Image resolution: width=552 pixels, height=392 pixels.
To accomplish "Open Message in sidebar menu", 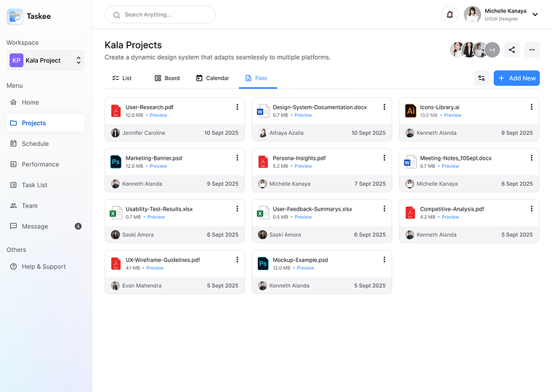I will tap(46, 226).
